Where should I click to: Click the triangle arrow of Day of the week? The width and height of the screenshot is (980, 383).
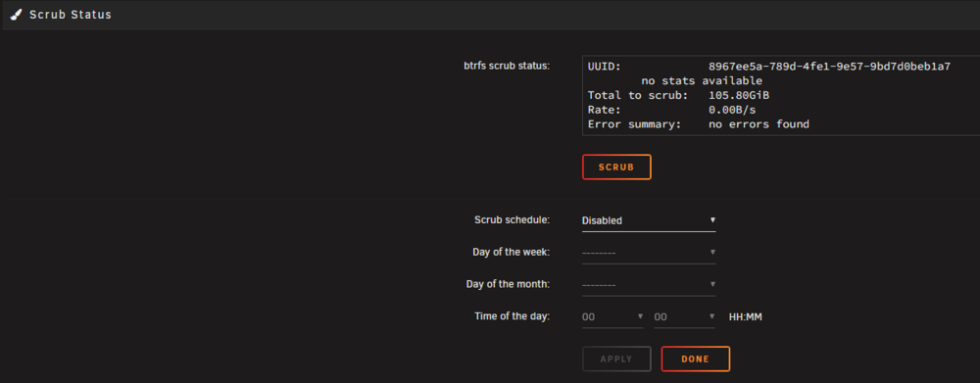712,252
